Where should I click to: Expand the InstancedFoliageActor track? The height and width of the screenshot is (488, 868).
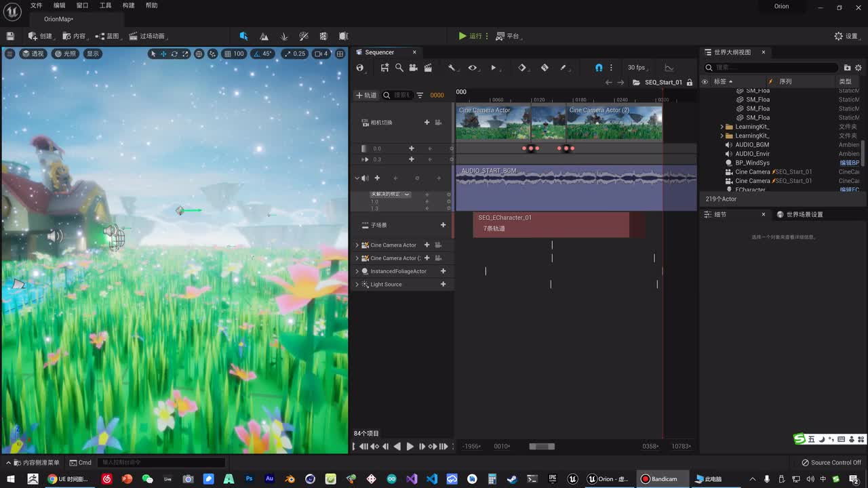(357, 271)
